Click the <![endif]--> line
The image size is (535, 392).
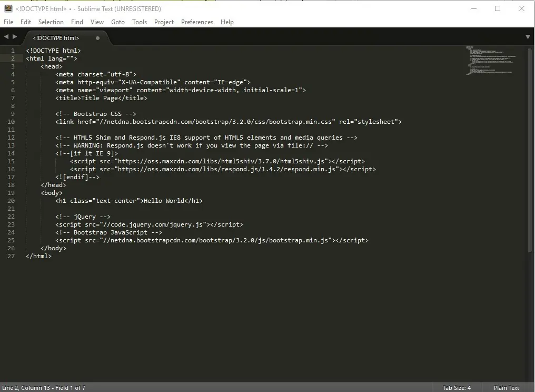coord(77,177)
